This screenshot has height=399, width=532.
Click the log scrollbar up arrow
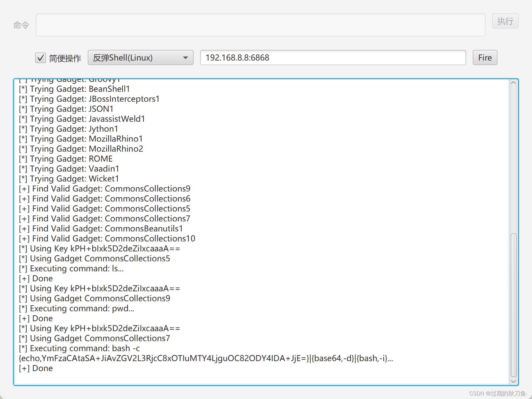(x=513, y=83)
